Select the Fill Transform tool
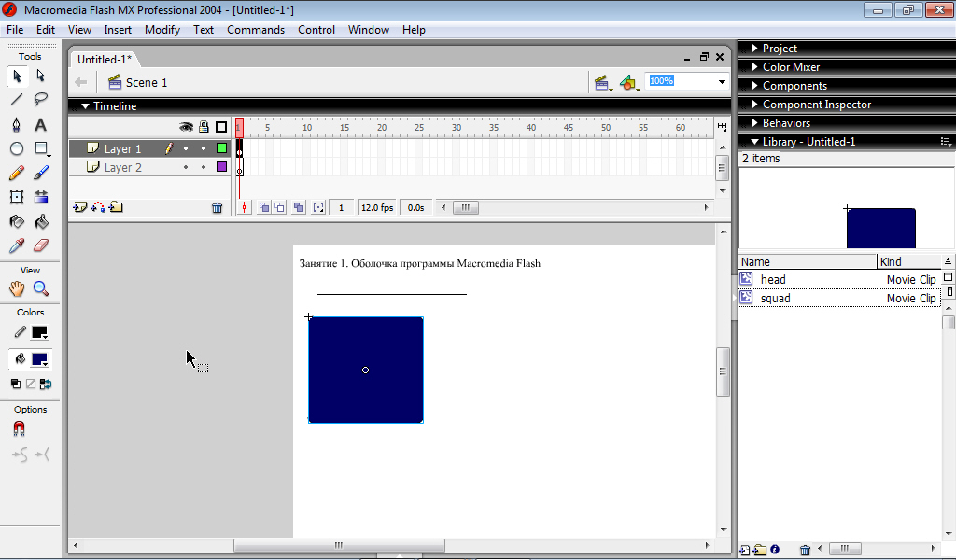The height and width of the screenshot is (560, 956). [x=40, y=197]
